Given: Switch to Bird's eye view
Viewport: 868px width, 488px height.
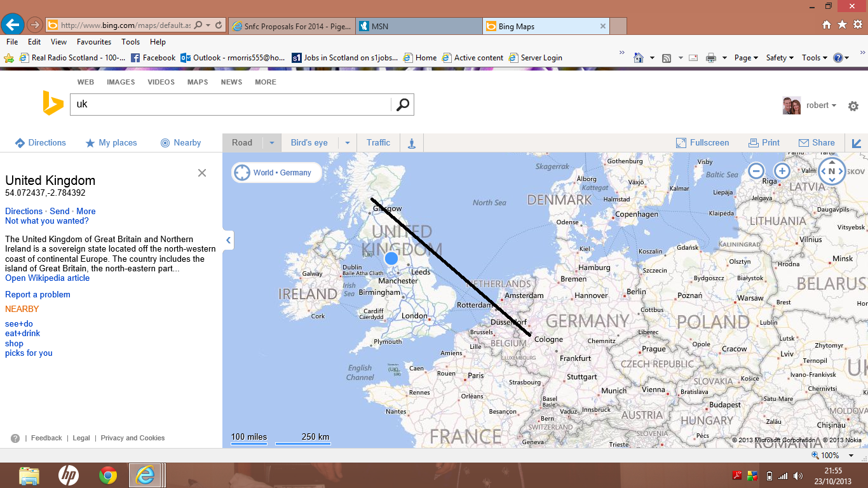Looking at the screenshot, I should coord(309,143).
